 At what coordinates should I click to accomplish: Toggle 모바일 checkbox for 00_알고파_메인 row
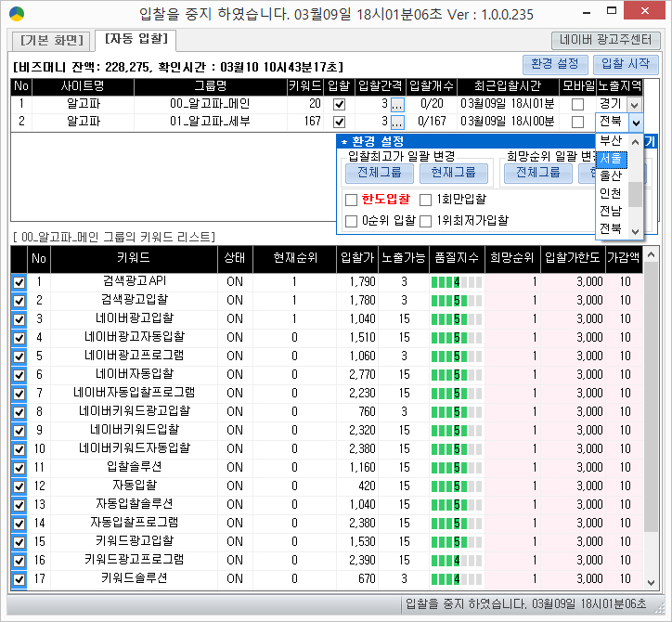tap(577, 104)
